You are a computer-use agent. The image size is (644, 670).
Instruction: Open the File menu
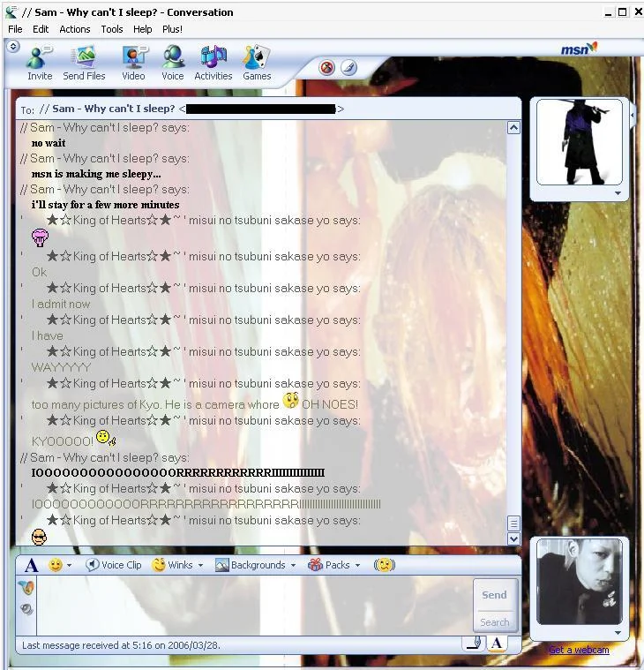(x=15, y=29)
